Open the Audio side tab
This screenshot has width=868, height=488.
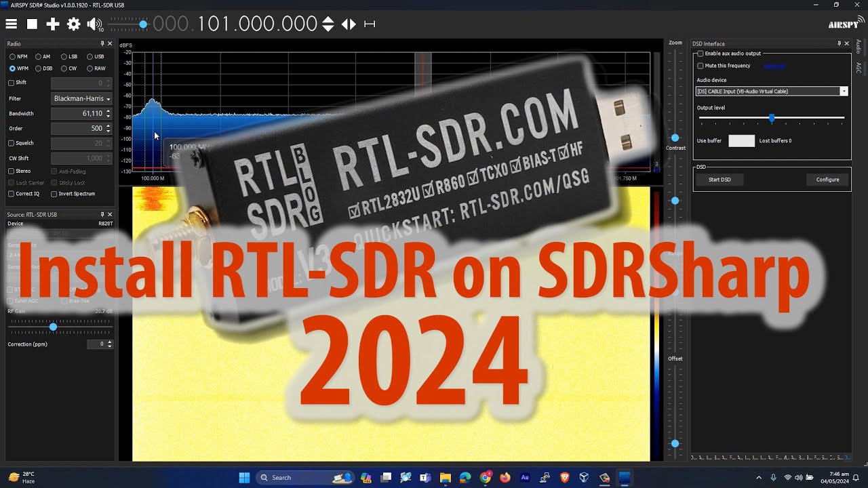click(x=859, y=47)
